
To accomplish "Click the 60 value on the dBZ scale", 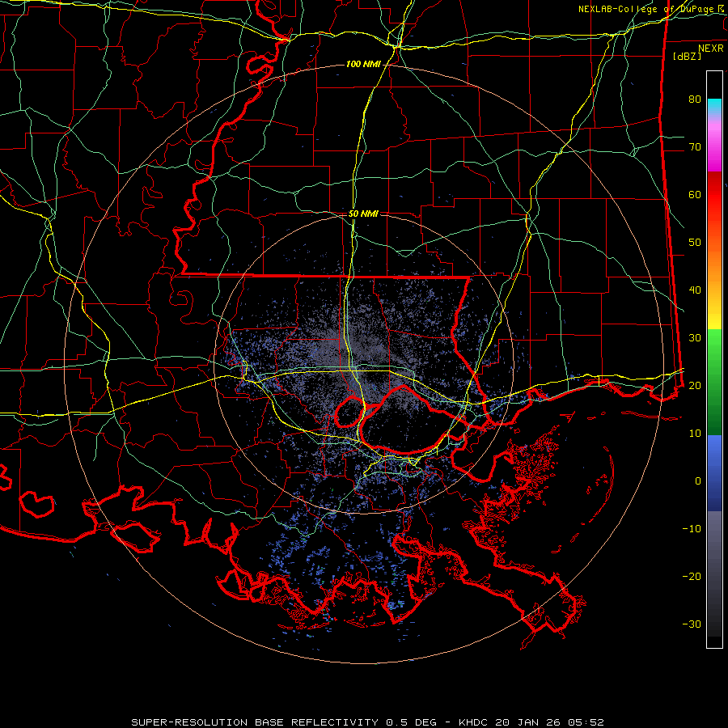I will 695,194.
